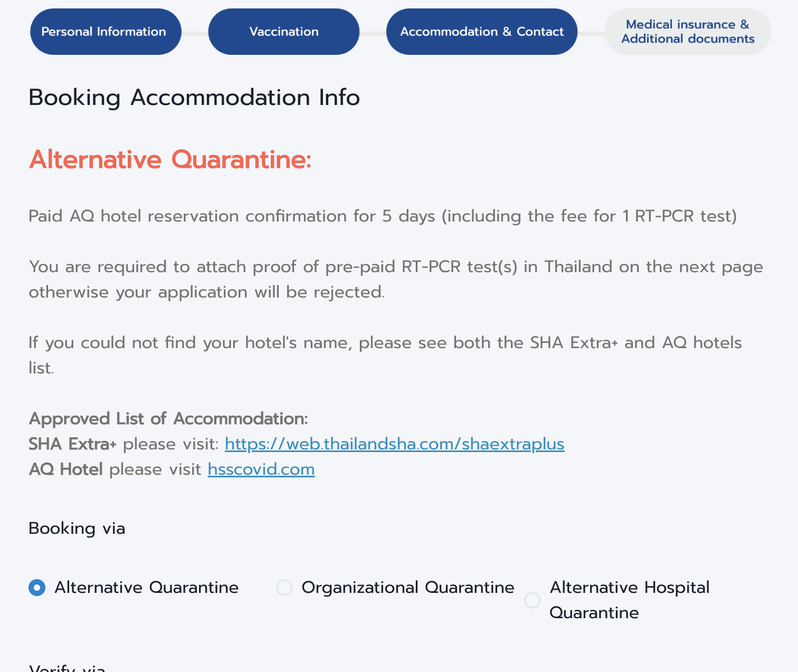Click the Booking via field label
The height and width of the screenshot is (672, 798).
tap(77, 529)
